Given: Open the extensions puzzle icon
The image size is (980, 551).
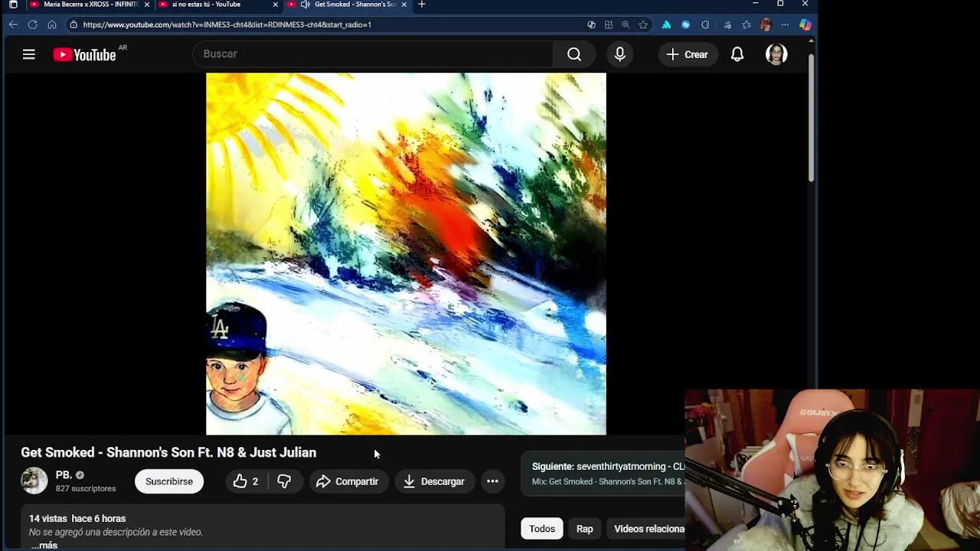Looking at the screenshot, I should 705,24.
